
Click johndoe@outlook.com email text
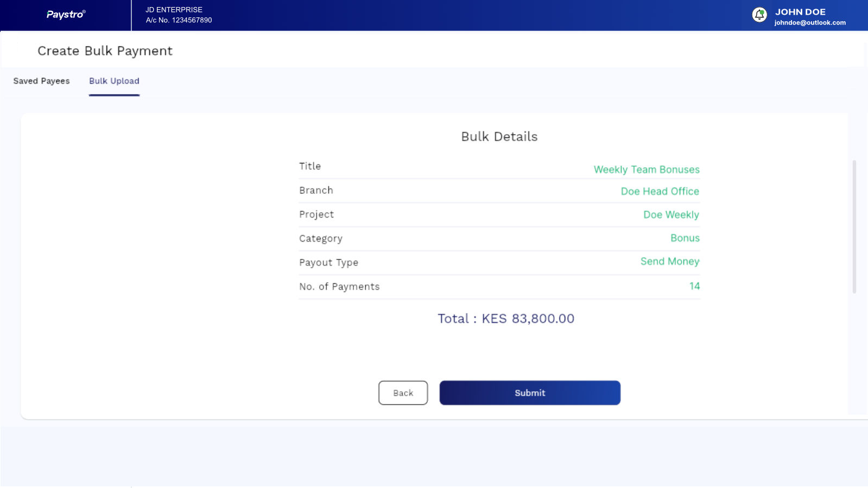(x=809, y=23)
